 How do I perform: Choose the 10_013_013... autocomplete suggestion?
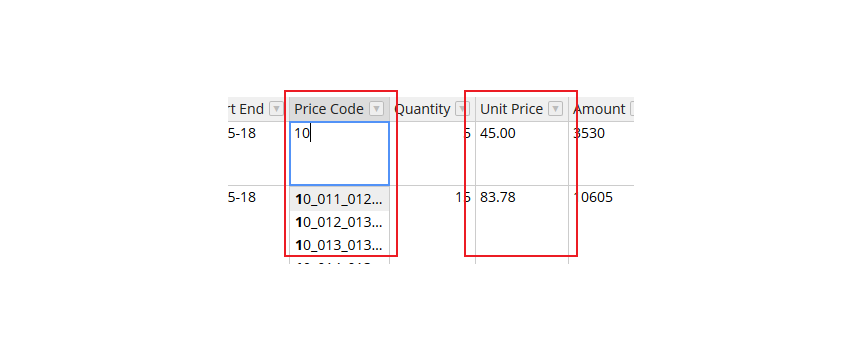coord(339,245)
